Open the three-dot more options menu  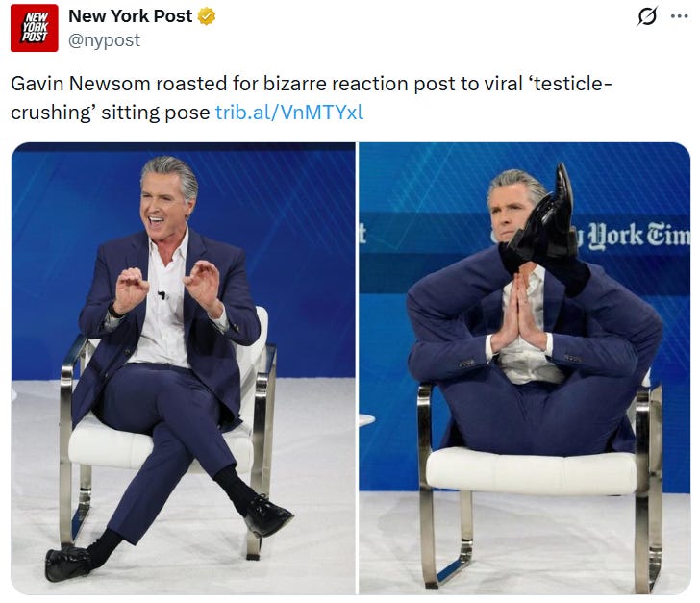[679, 16]
